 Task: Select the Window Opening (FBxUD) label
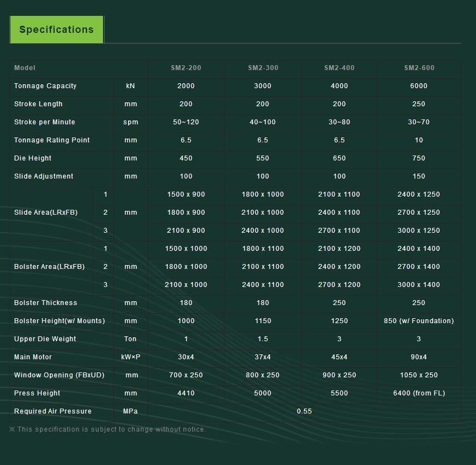pos(59,375)
